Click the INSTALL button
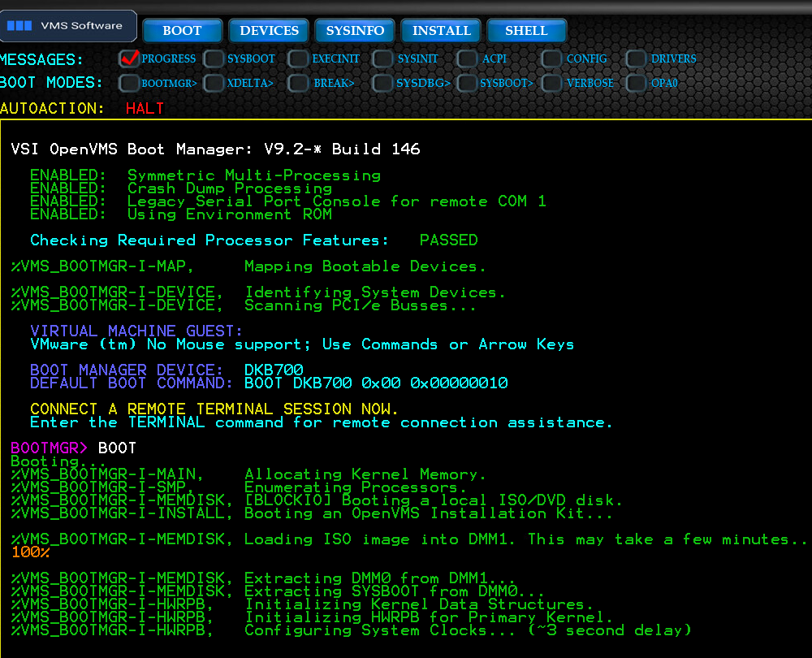The height and width of the screenshot is (658, 812). pyautogui.click(x=441, y=31)
